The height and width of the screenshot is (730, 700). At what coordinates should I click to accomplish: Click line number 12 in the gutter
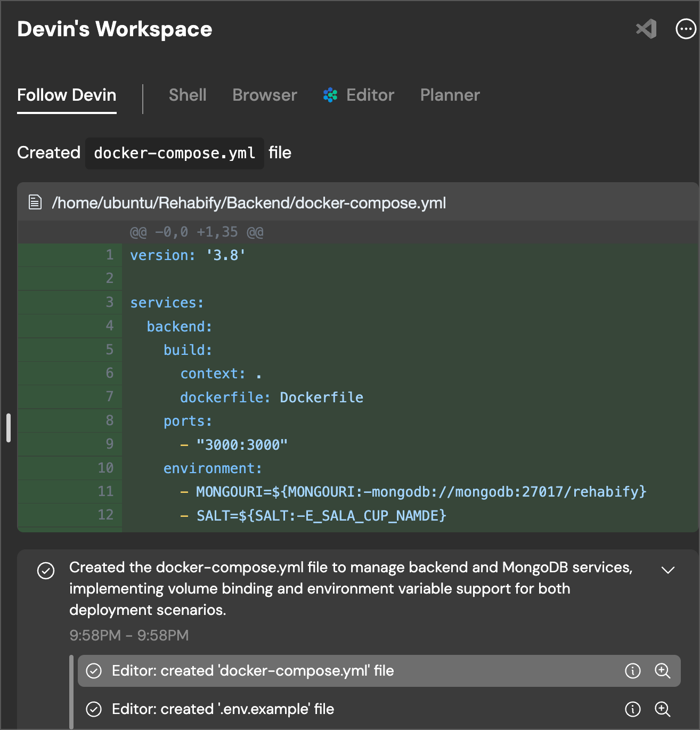pos(105,515)
